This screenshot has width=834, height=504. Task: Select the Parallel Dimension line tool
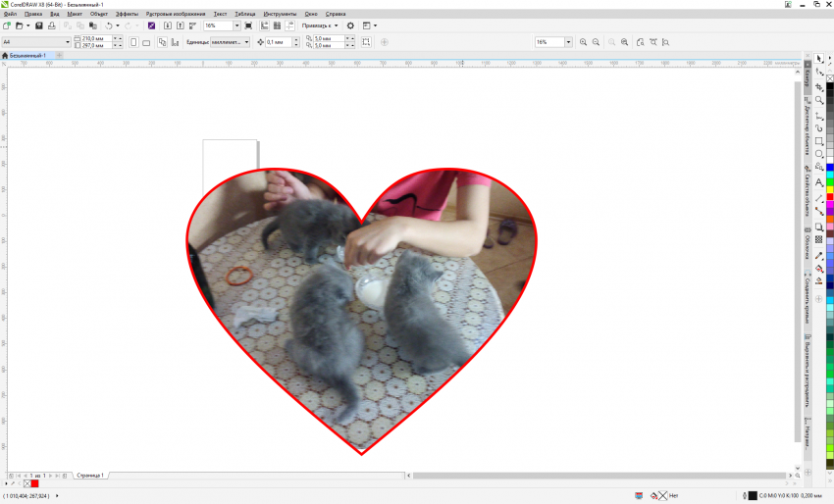[x=819, y=198]
